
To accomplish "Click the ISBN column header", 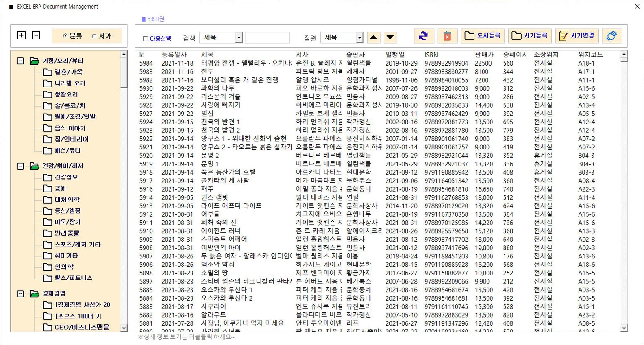I will coord(431,55).
